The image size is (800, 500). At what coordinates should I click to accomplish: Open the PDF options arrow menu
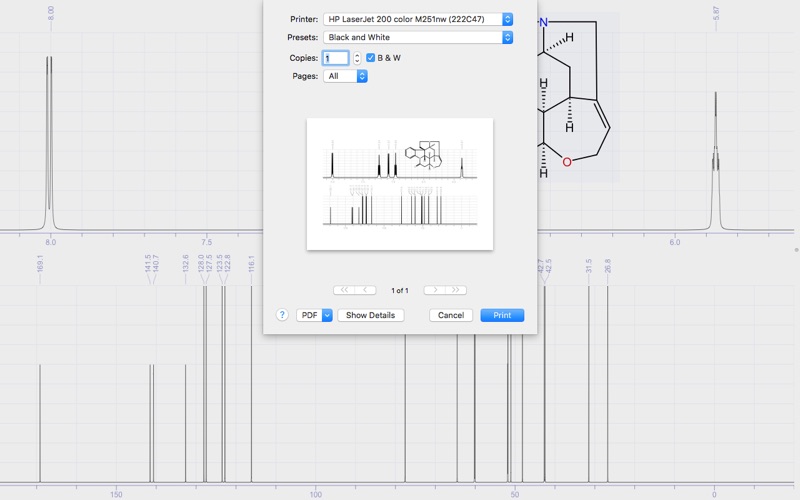[x=327, y=315]
